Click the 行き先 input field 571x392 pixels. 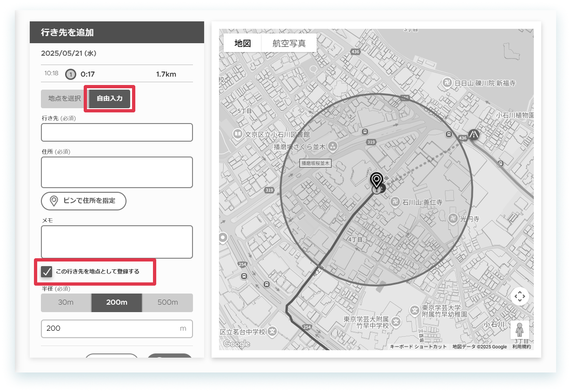(117, 132)
